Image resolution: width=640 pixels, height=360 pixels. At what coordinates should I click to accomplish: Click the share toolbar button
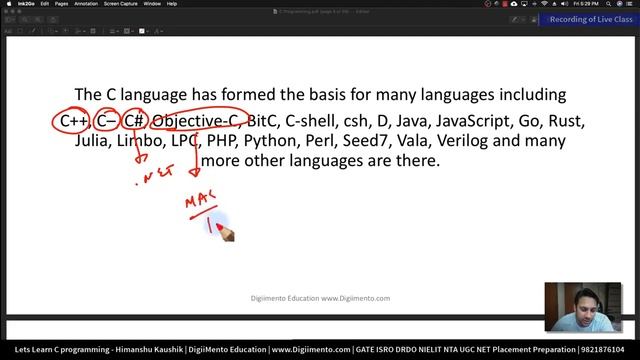[x=53, y=20]
